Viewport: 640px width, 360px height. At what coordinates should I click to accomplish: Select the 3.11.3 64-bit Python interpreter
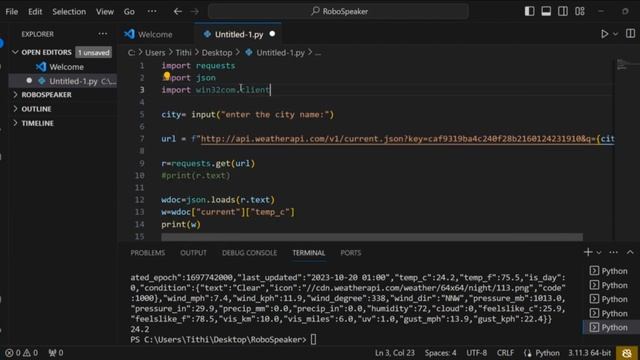589,353
